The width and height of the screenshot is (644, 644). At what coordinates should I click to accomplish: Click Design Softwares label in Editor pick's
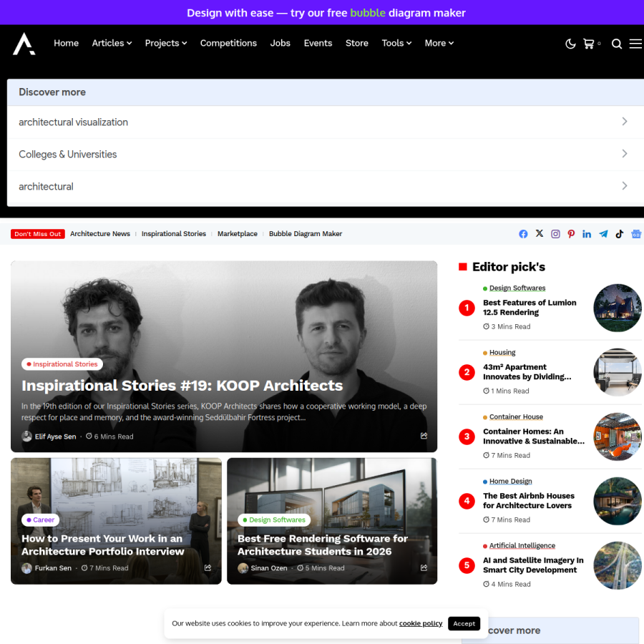517,288
